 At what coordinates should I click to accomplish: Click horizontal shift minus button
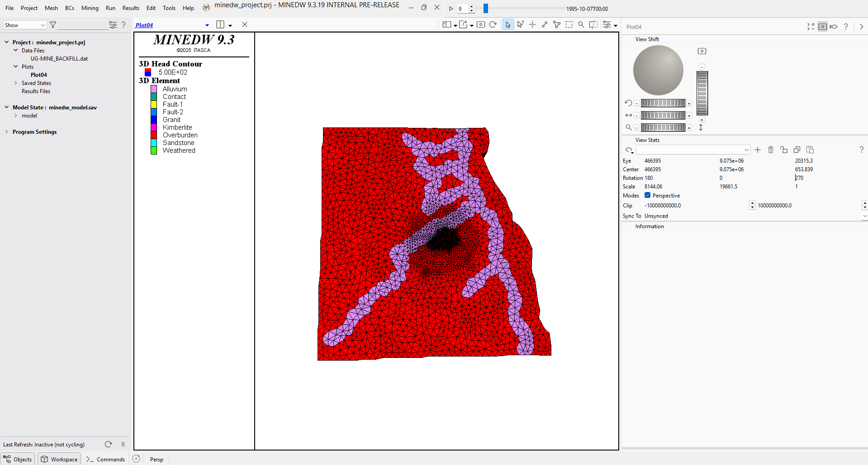coord(636,116)
